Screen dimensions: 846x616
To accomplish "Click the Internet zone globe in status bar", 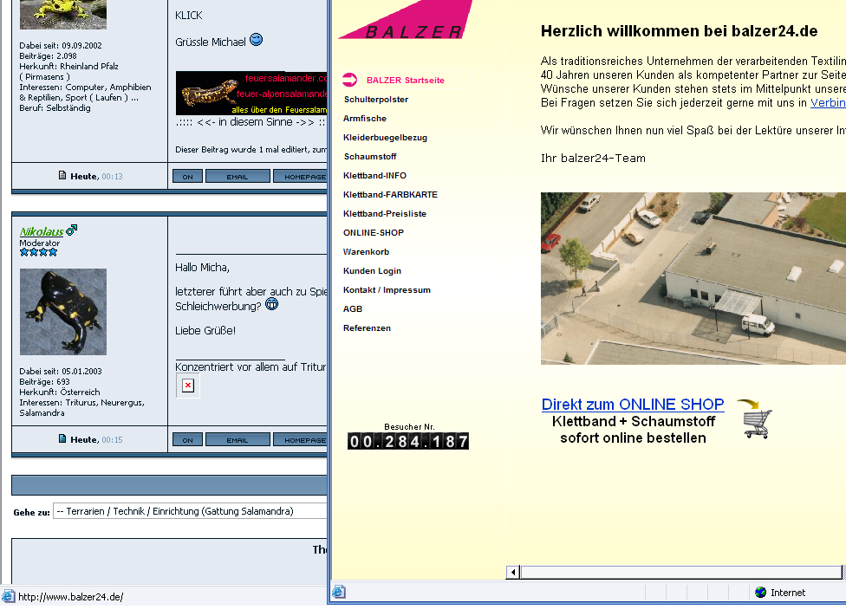I will pos(761,593).
